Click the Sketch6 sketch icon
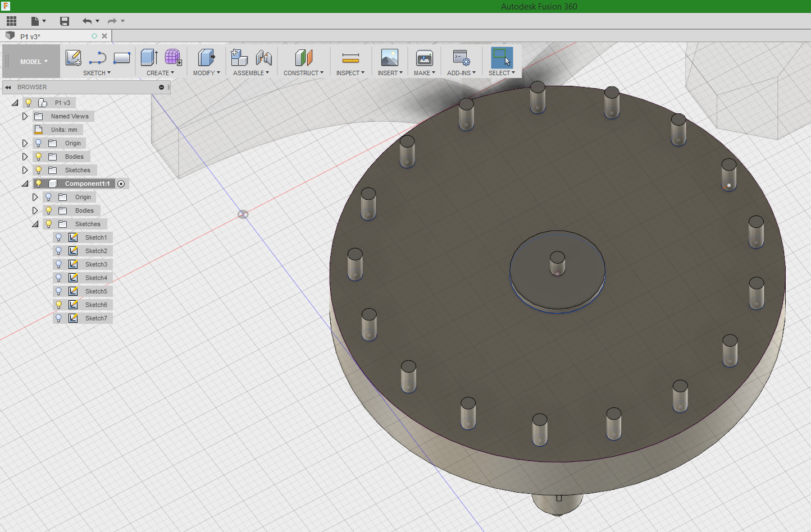Image resolution: width=811 pixels, height=532 pixels. click(73, 305)
